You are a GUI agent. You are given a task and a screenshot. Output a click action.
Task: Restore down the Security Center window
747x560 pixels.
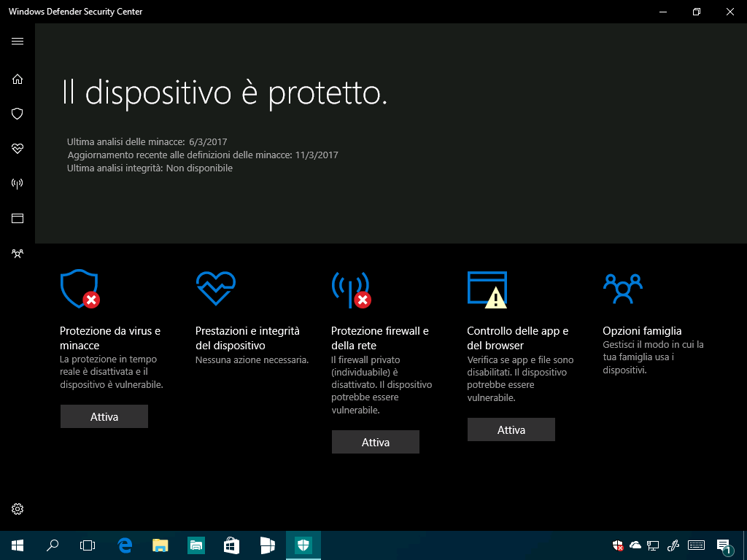697,12
